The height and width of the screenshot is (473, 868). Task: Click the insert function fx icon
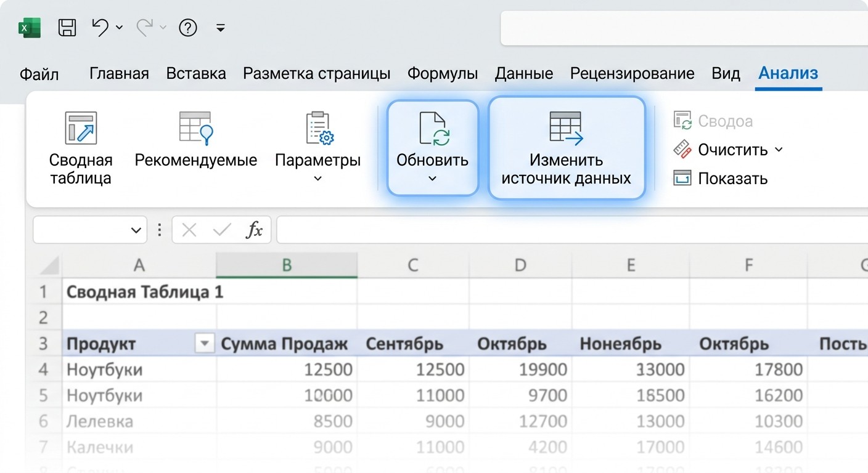(254, 230)
